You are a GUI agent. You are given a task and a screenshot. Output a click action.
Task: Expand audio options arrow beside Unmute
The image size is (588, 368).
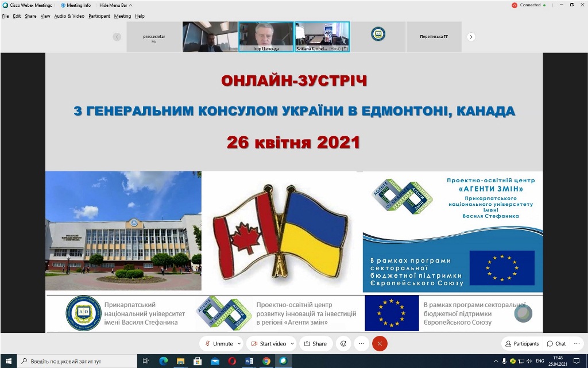[x=238, y=343]
